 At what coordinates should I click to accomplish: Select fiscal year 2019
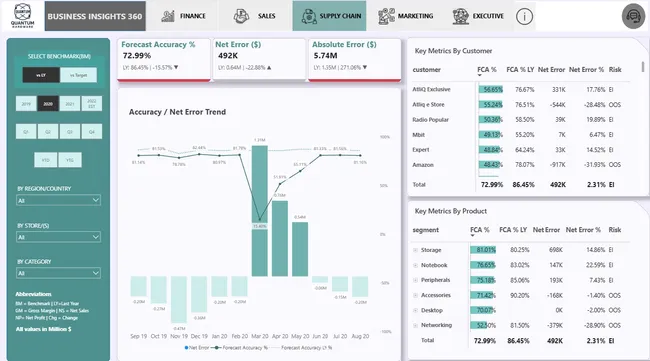[x=26, y=104]
